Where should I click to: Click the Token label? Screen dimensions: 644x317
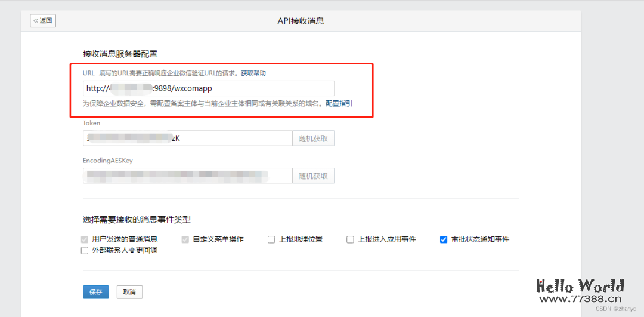92,123
